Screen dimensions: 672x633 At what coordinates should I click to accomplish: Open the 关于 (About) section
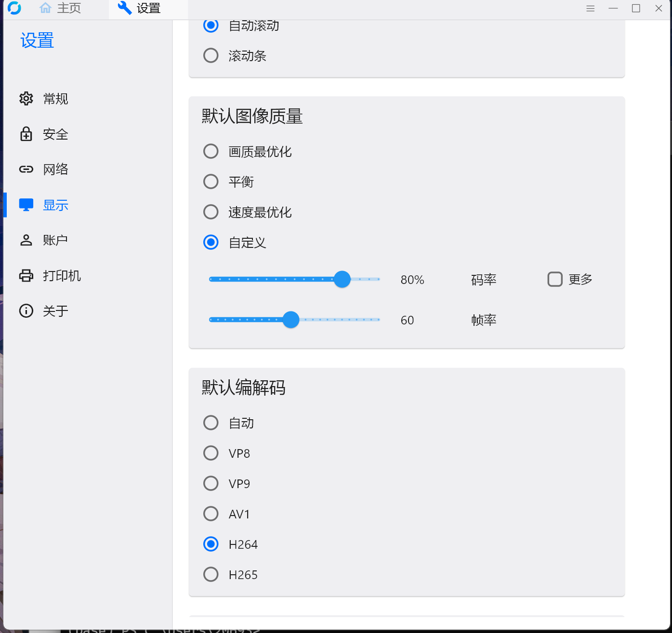tap(56, 311)
